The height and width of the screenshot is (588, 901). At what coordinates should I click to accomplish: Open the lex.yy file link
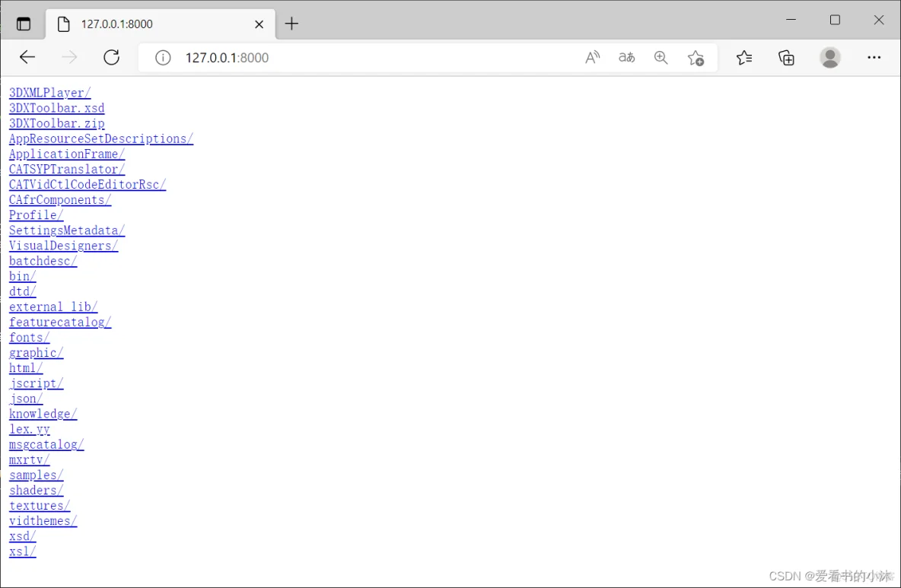coord(30,430)
